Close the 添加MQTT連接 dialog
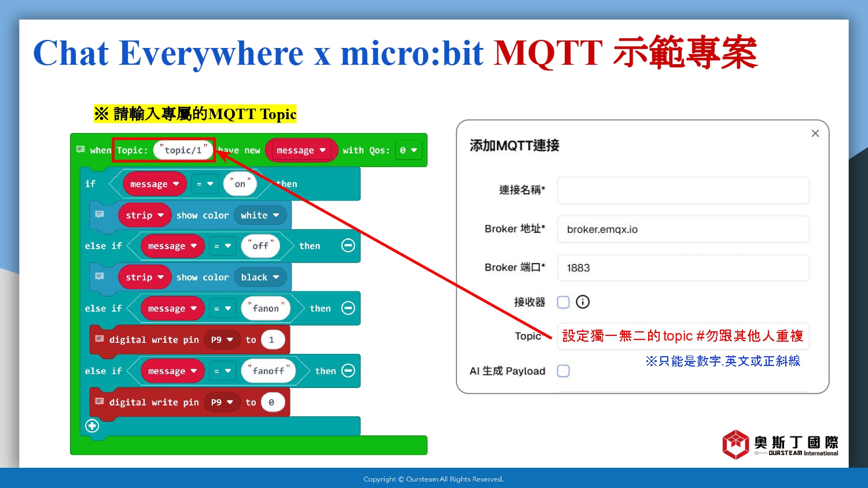The height and width of the screenshot is (488, 868). click(815, 134)
